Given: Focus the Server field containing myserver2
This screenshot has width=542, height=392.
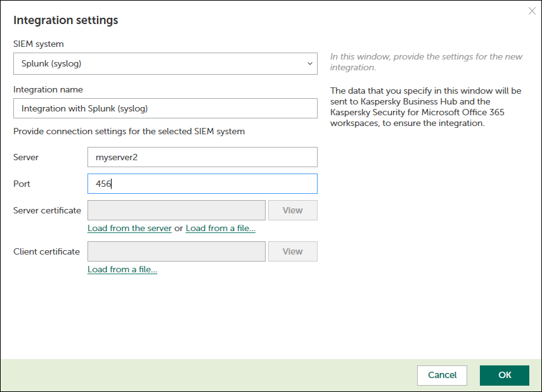Looking at the screenshot, I should [x=202, y=157].
